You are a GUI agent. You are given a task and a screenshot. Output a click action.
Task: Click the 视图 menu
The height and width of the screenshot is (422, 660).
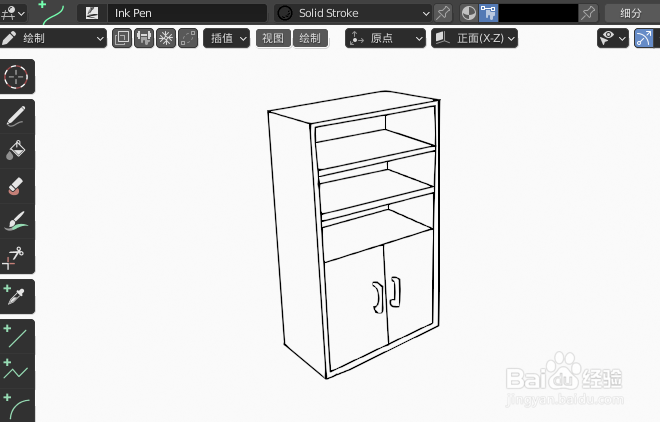(273, 38)
